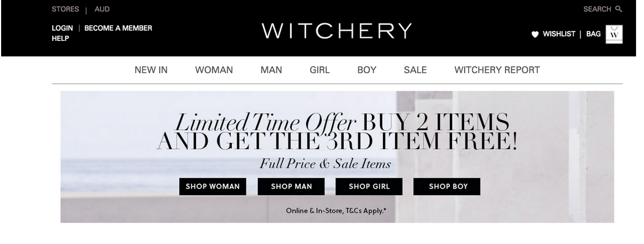Click the Witchery logo

tap(336, 31)
